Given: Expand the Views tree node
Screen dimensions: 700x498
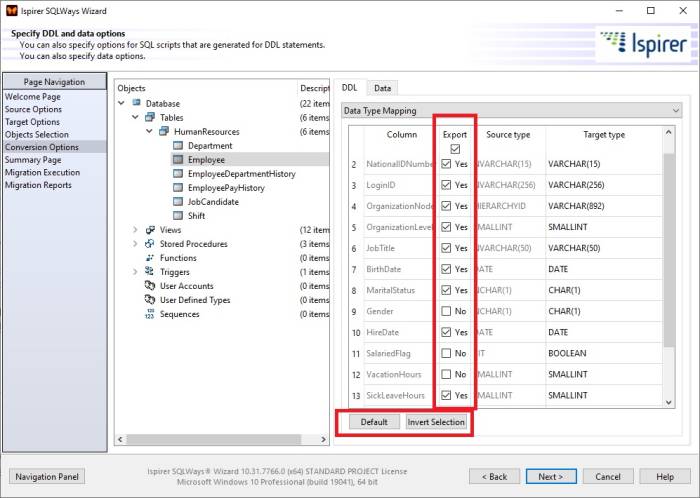Looking at the screenshot, I should (x=136, y=229).
